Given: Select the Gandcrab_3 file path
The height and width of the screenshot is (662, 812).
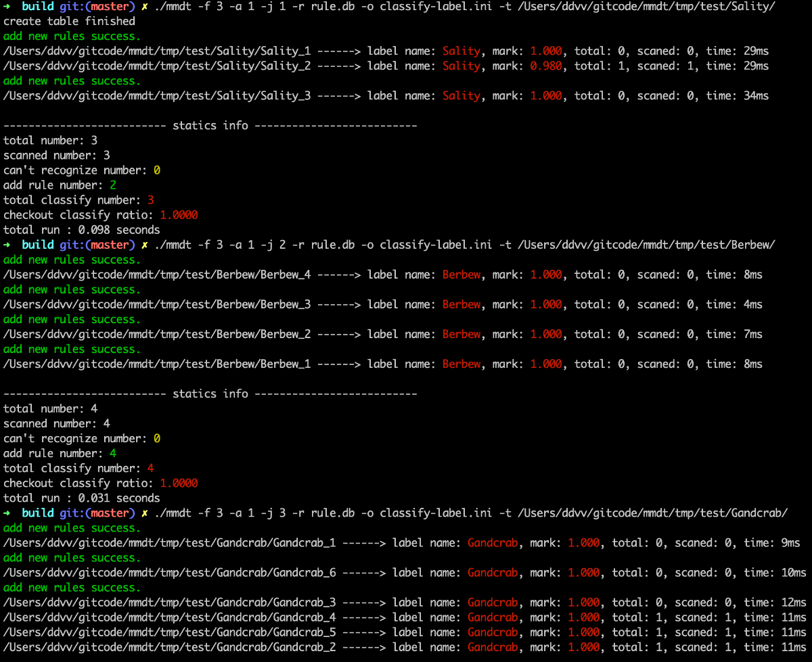Looking at the screenshot, I should click(x=170, y=602).
